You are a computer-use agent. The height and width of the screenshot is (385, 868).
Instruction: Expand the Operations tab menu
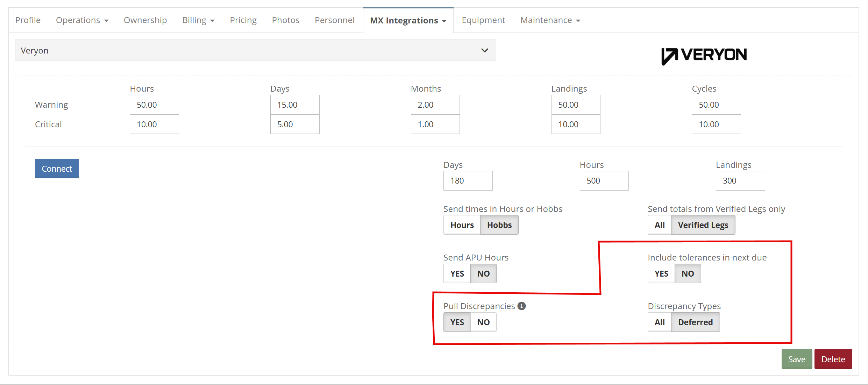(82, 20)
